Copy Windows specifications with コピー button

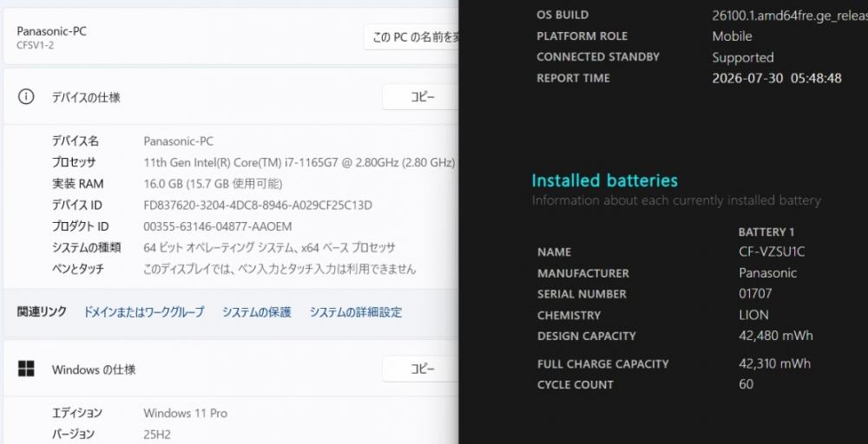tap(421, 369)
